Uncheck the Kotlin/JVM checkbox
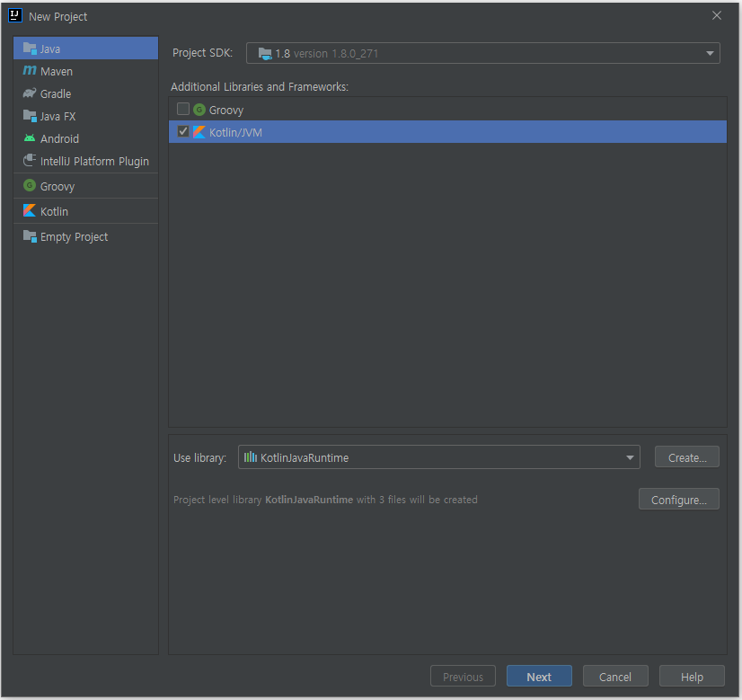Image resolution: width=742 pixels, height=700 pixels. click(x=183, y=131)
